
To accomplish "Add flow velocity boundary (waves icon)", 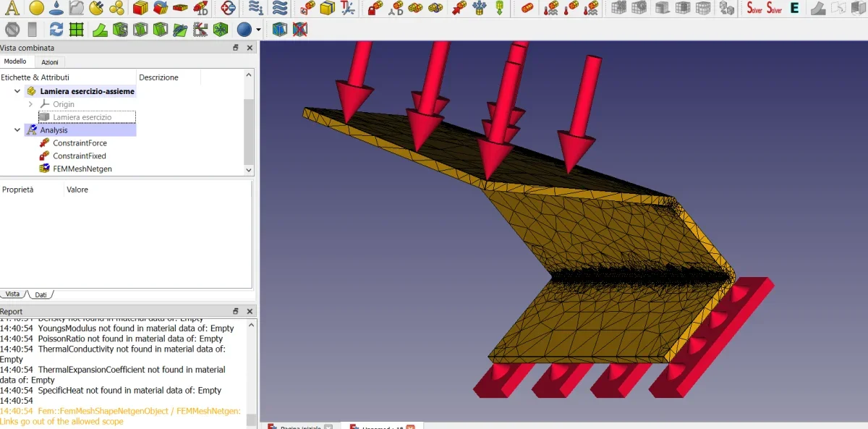I will [280, 8].
